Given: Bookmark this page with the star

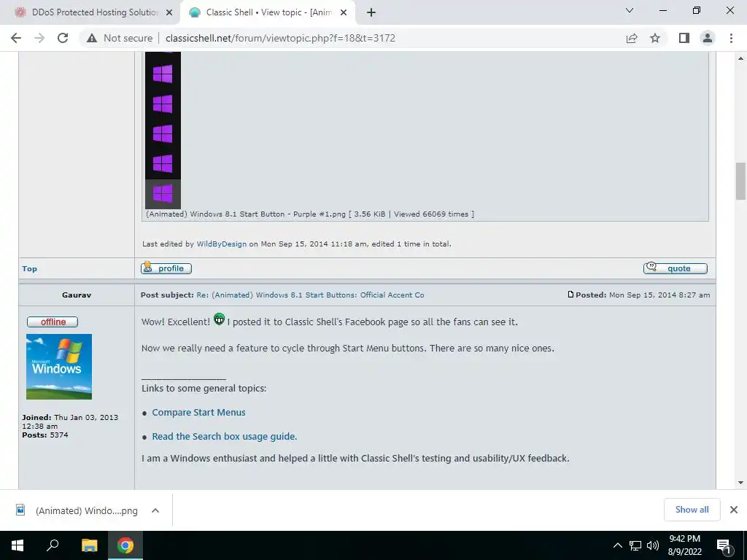Looking at the screenshot, I should pos(655,38).
